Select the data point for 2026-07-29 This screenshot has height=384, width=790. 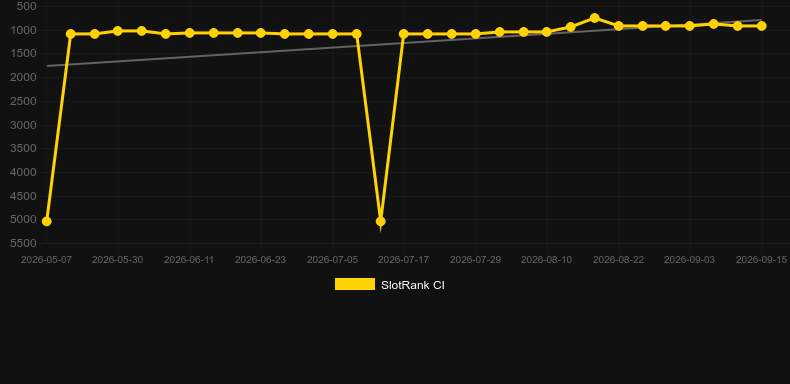pyautogui.click(x=475, y=34)
